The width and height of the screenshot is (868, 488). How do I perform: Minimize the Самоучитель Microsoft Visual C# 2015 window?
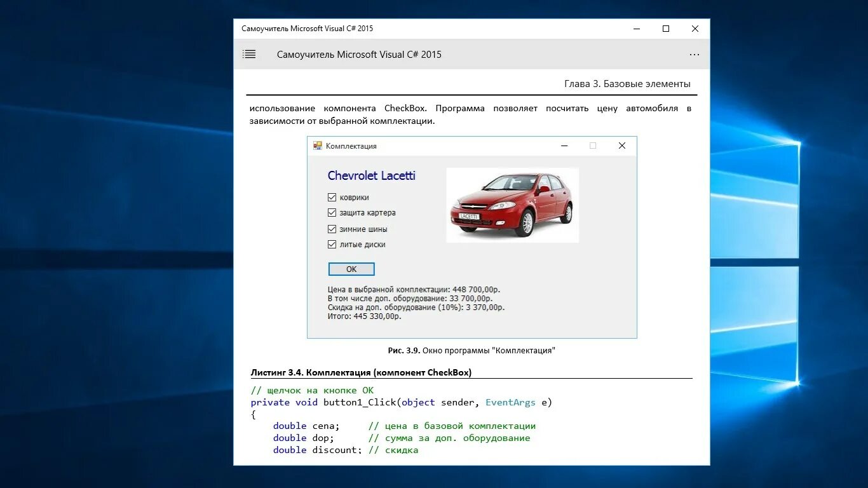pos(637,29)
